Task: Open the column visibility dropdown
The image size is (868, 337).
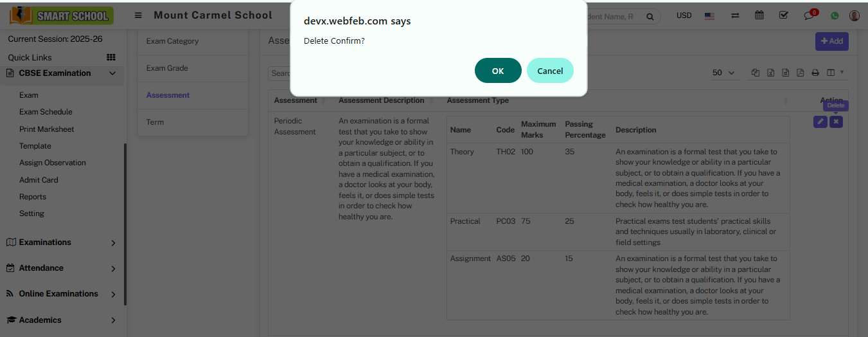Action: (835, 73)
